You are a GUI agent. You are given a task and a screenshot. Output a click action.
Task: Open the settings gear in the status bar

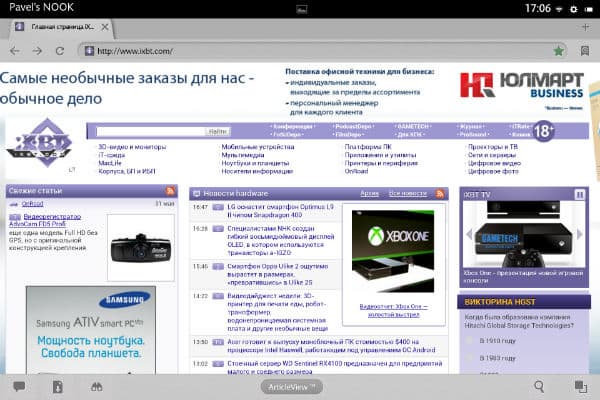(574, 9)
